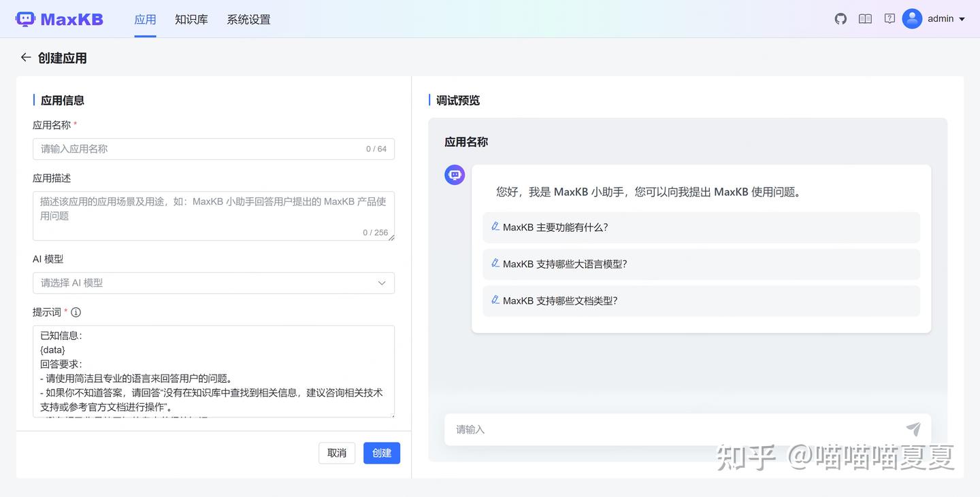Switch to the 知识库 tab
Image resolution: width=980 pixels, height=497 pixels.
click(191, 19)
